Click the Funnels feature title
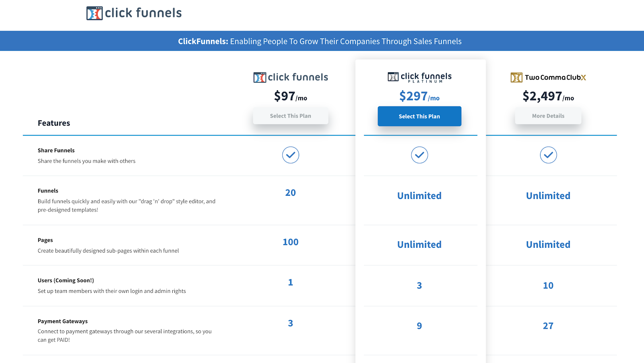The image size is (644, 363). pos(48,191)
